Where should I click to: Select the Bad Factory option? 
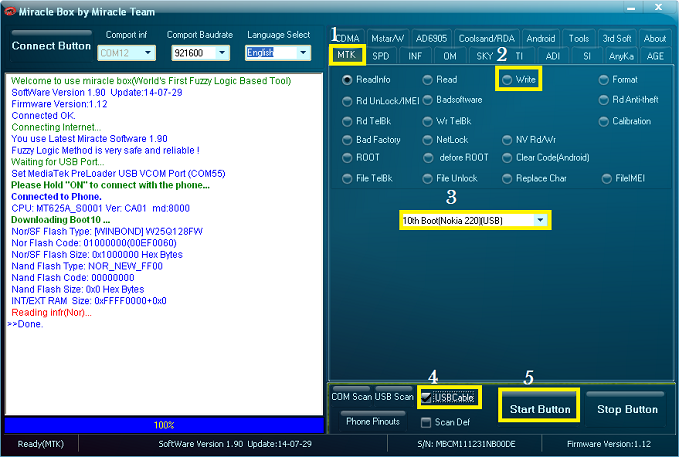371,140
